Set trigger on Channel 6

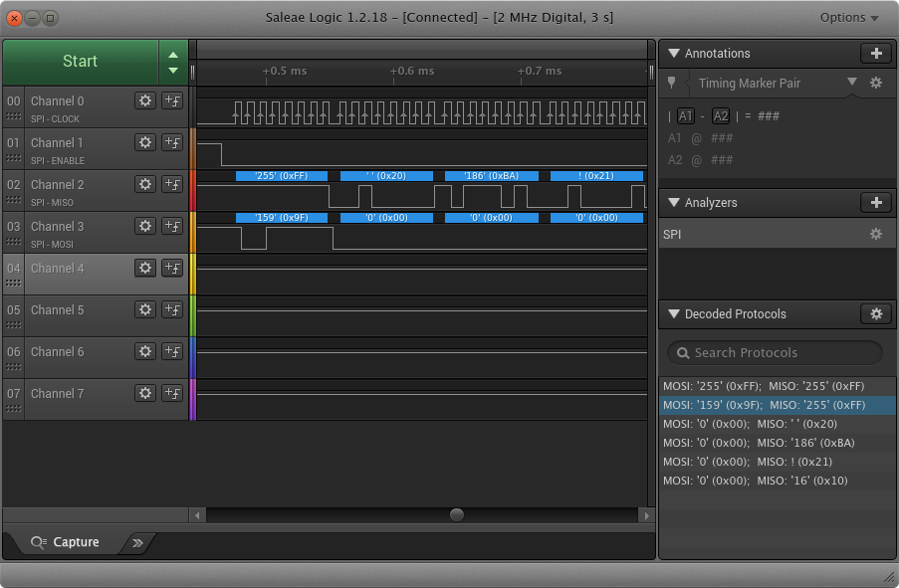click(172, 352)
